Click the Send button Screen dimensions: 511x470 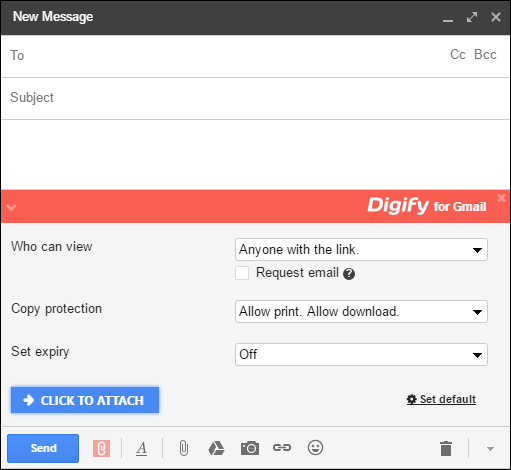pos(43,448)
